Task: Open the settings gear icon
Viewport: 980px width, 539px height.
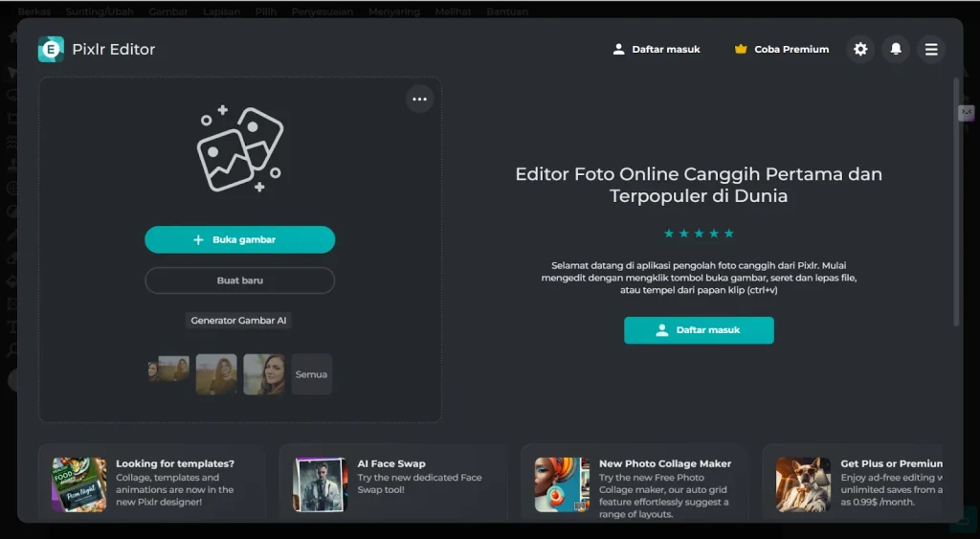Action: click(860, 50)
